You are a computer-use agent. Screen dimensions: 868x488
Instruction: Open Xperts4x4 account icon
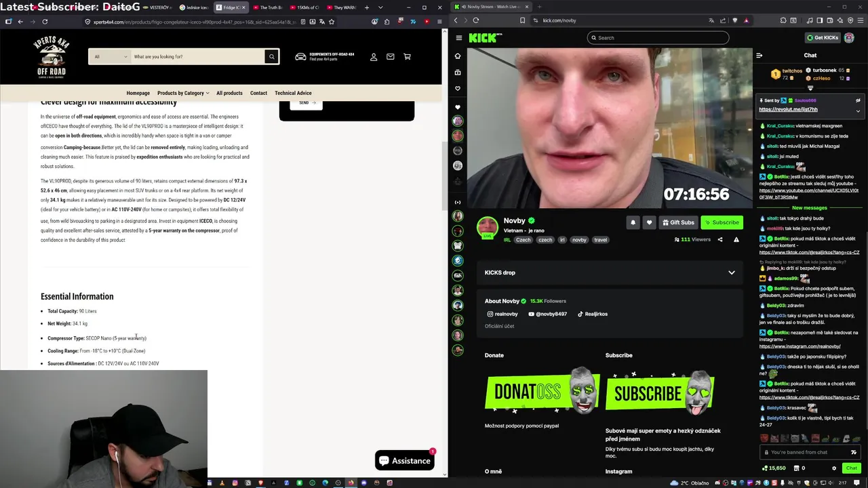click(x=374, y=57)
